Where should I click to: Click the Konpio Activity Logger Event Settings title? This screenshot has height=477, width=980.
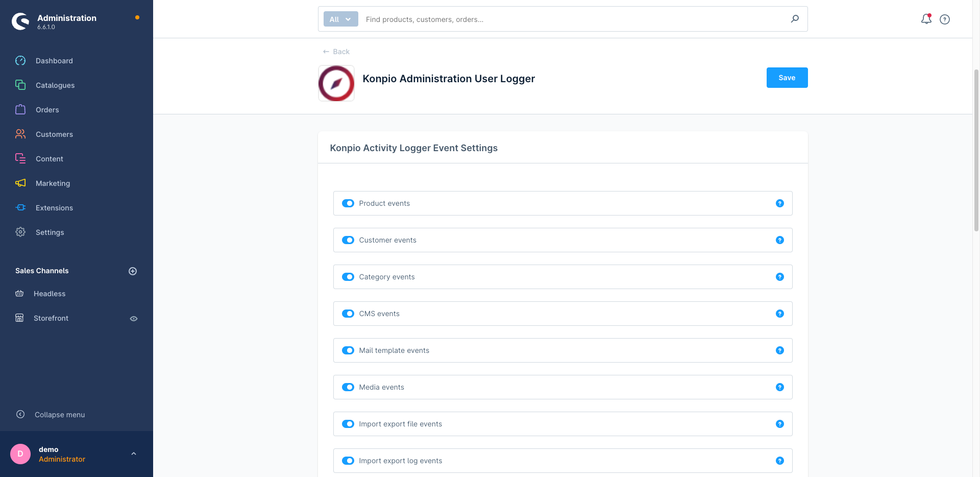(413, 148)
